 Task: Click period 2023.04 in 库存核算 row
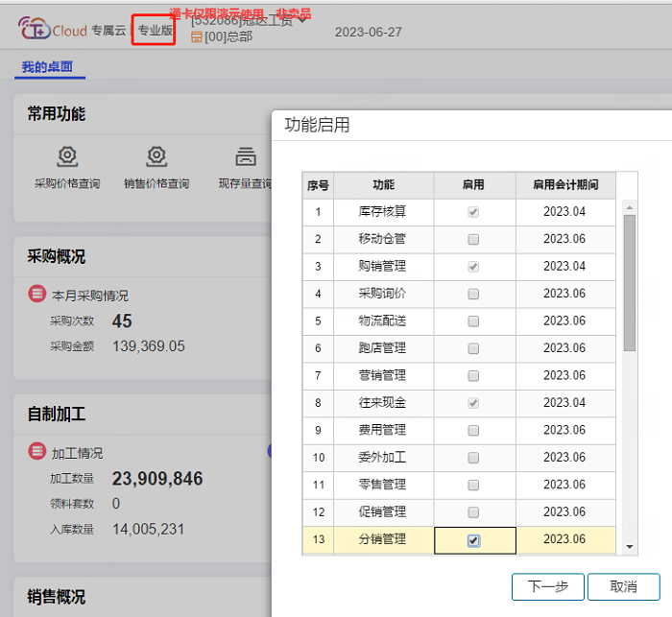click(564, 212)
